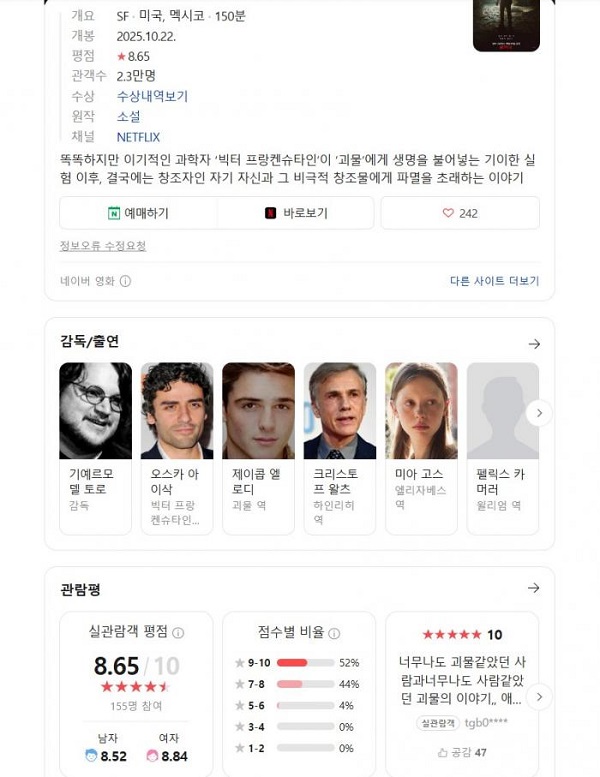Open 미아 고스 cast card
The height and width of the screenshot is (777, 600).
(x=421, y=448)
